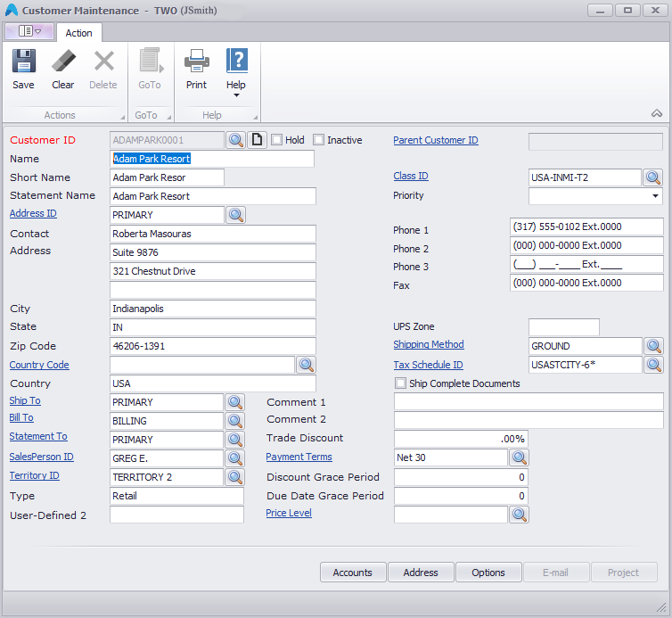Expand the GoTo group launcher
The image size is (672, 618).
tap(168, 117)
